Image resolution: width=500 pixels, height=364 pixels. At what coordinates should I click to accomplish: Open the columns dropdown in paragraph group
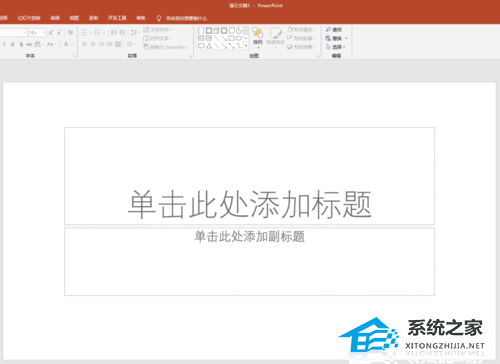click(131, 44)
